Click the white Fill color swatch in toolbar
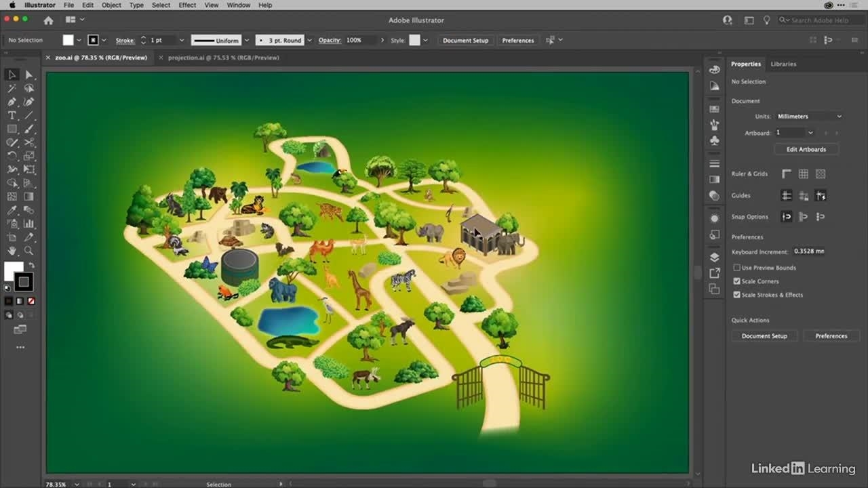Image resolution: width=868 pixels, height=488 pixels. (14, 271)
